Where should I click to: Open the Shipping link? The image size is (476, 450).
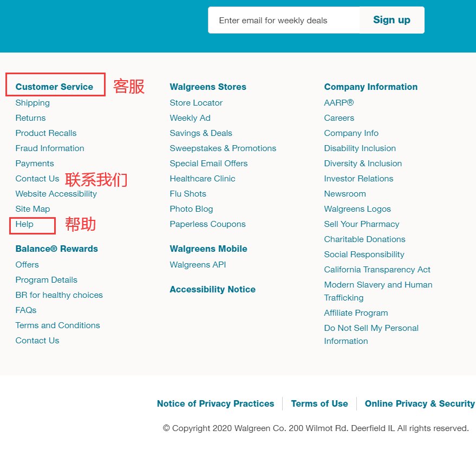(32, 103)
